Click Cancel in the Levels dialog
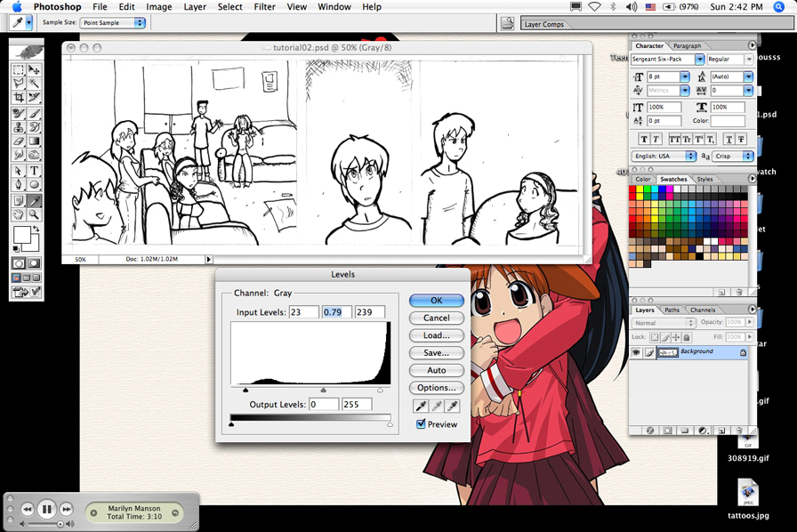 [436, 318]
